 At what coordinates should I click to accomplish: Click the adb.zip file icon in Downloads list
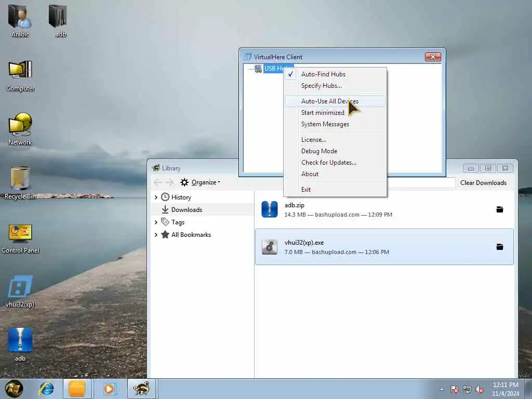point(270,209)
